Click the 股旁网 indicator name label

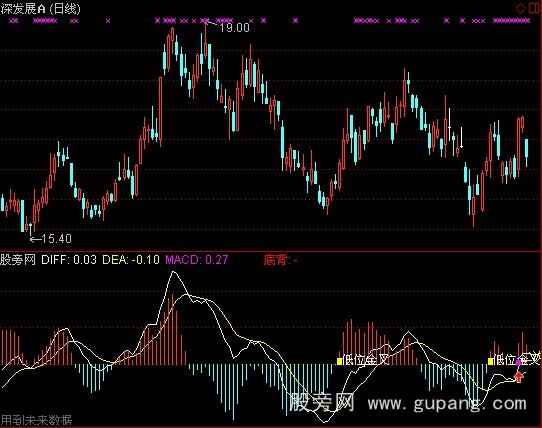tap(18, 259)
